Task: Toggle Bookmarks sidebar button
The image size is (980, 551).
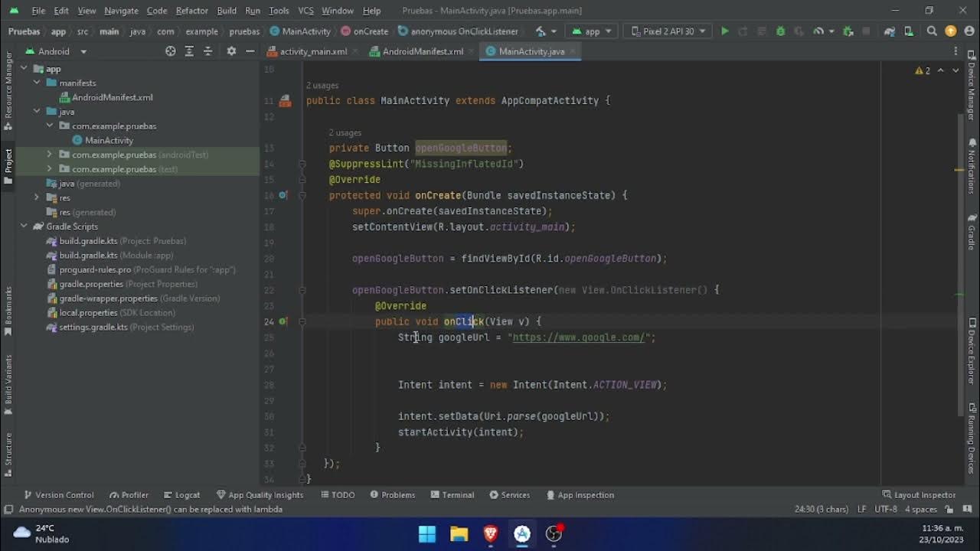Action: click(8, 311)
